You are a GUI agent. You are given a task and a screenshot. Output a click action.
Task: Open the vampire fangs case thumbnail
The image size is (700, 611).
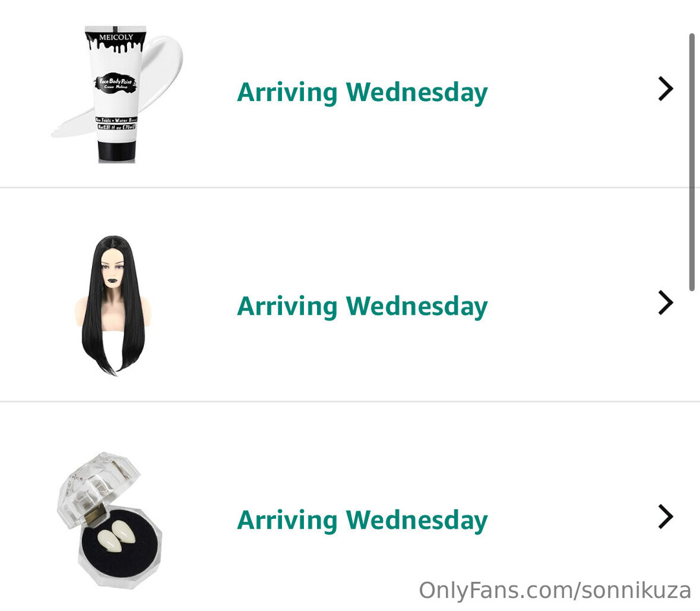point(110,520)
